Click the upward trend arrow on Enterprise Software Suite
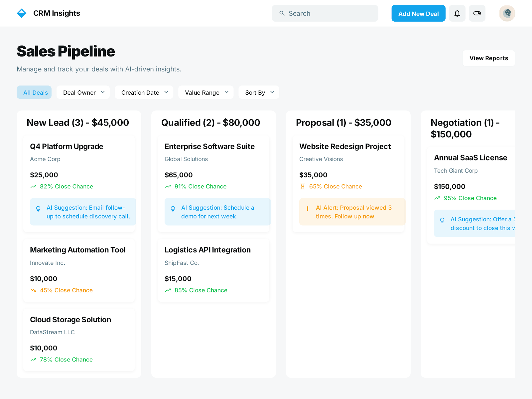The width and height of the screenshot is (532, 399). click(x=168, y=186)
